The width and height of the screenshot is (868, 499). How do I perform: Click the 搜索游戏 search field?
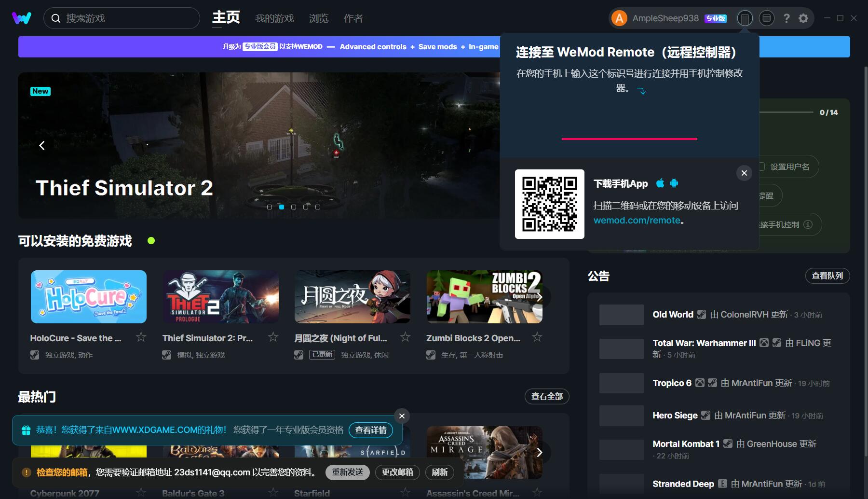point(122,18)
